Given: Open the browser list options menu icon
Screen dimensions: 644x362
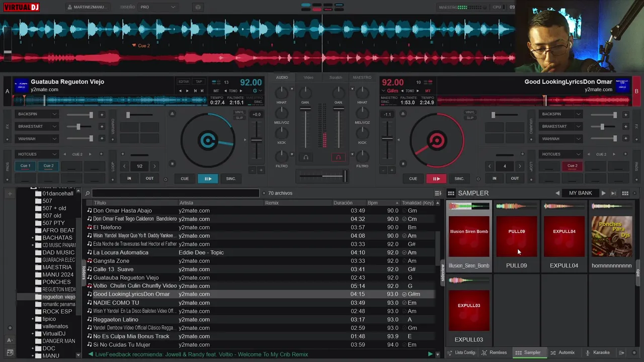Looking at the screenshot, I should (438, 193).
